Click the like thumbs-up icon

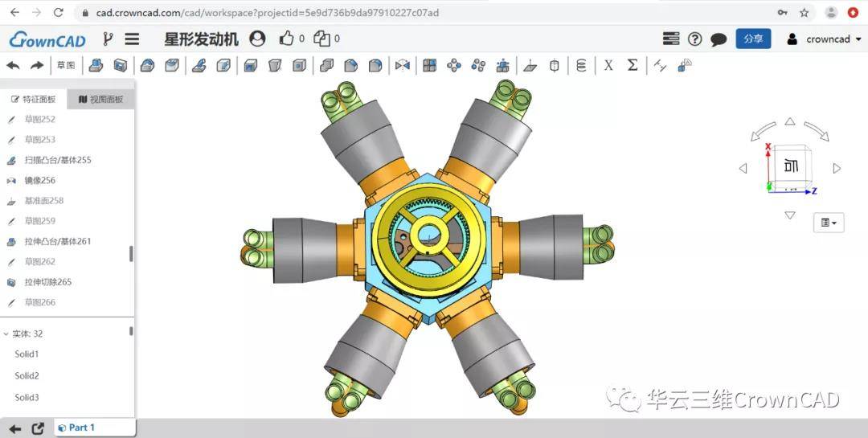point(286,39)
